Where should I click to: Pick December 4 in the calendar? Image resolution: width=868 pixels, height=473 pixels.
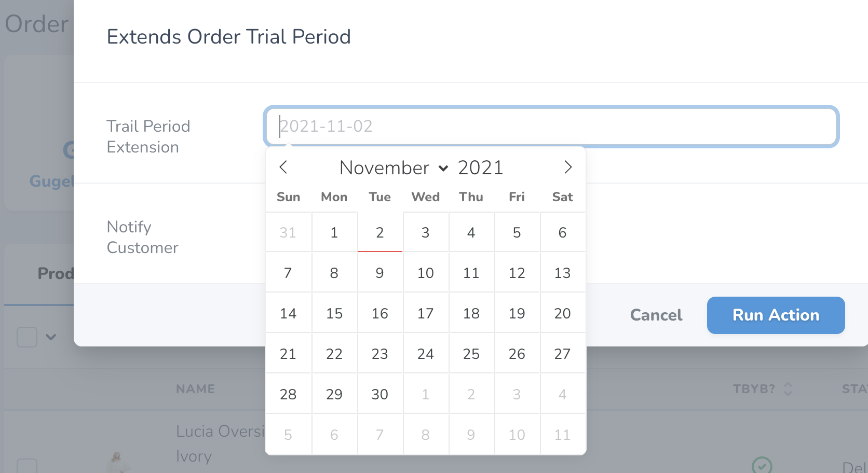pos(563,394)
